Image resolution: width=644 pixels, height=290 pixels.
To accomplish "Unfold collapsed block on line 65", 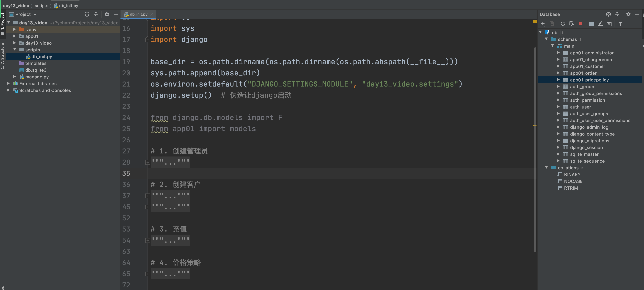I will [148, 274].
